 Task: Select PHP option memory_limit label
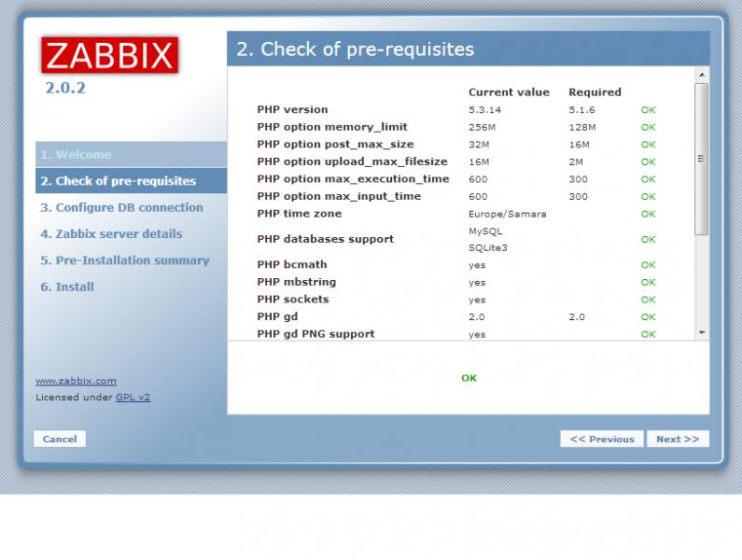[332, 127]
